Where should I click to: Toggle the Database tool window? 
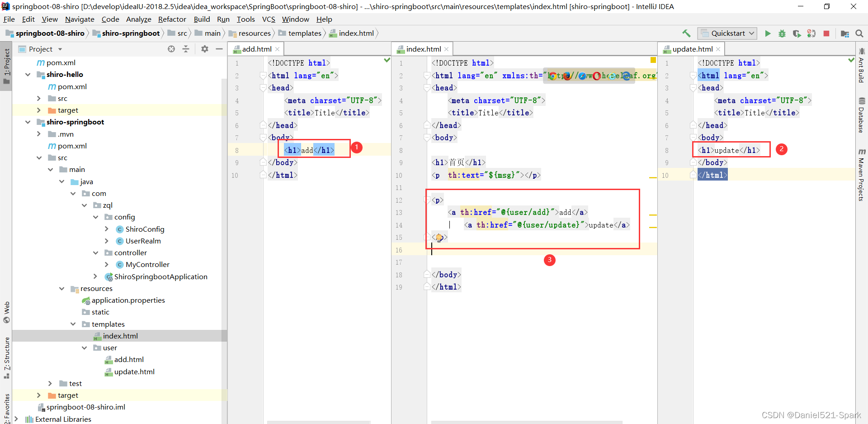coord(862,115)
